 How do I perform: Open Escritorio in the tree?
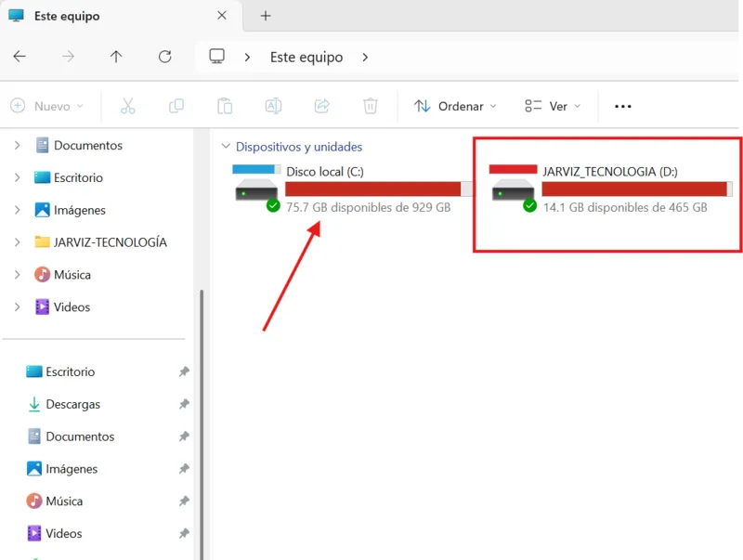click(69, 177)
